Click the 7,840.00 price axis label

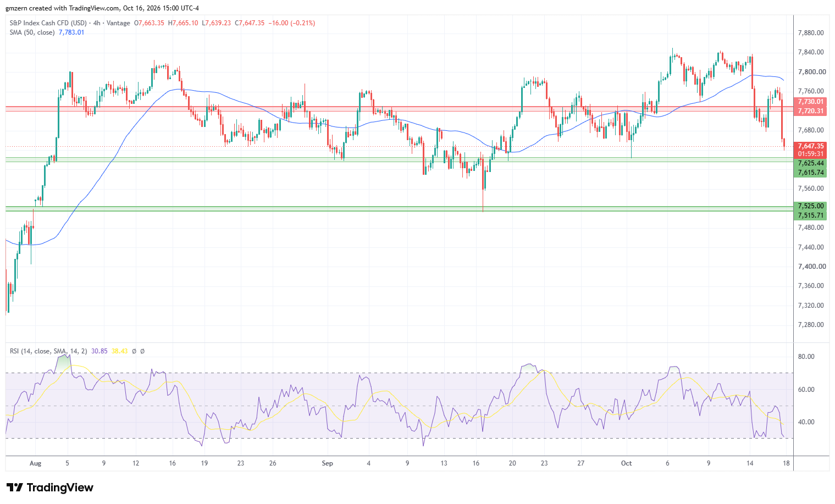pyautogui.click(x=811, y=52)
